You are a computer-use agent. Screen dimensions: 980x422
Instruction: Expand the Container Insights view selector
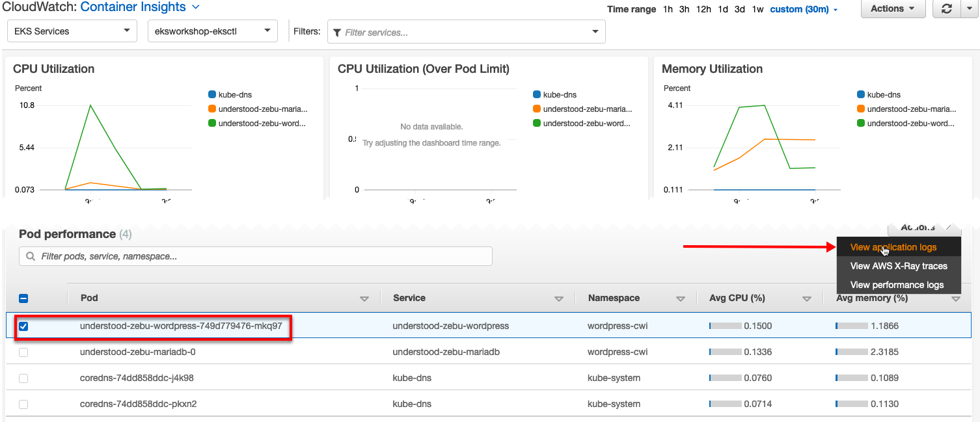(196, 7)
